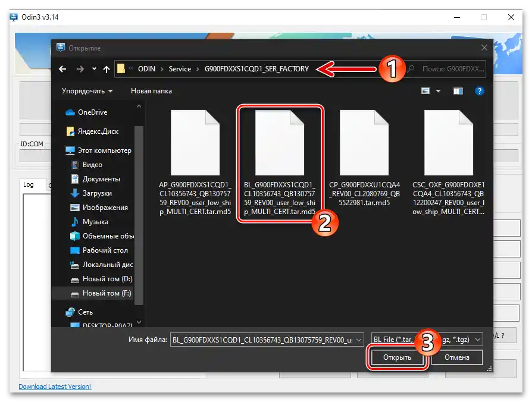Expand the file name history dropdown

(359, 340)
